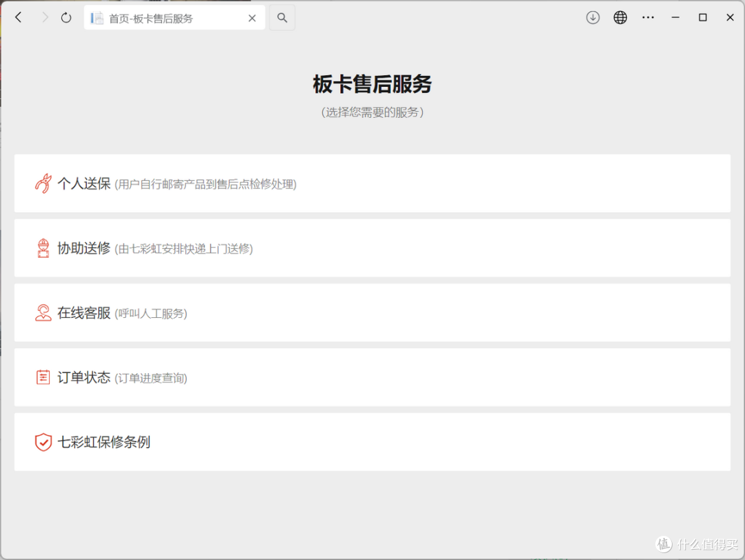745x560 pixels.
Task: Click the headset agent icon beside 在线客服
Action: (43, 312)
